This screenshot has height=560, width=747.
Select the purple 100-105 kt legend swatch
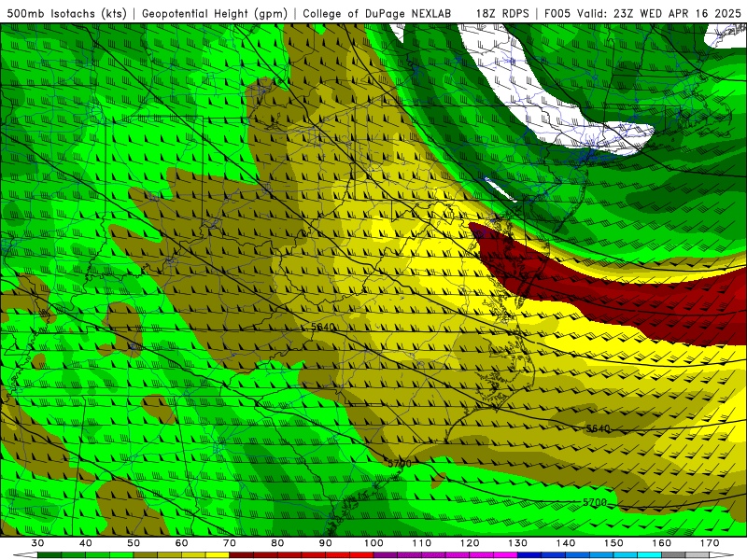coord(386,555)
